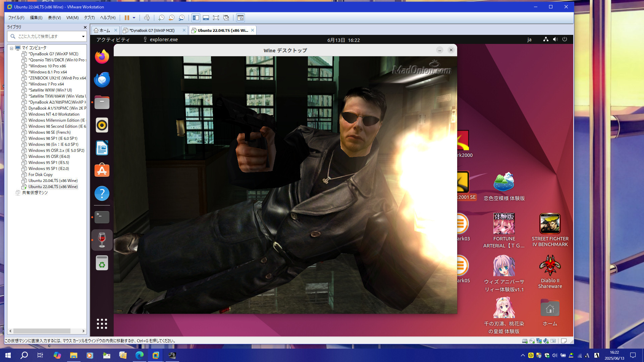Open Ubuntu power menu icon
Viewport: 644px width, 362px height.
point(565,39)
